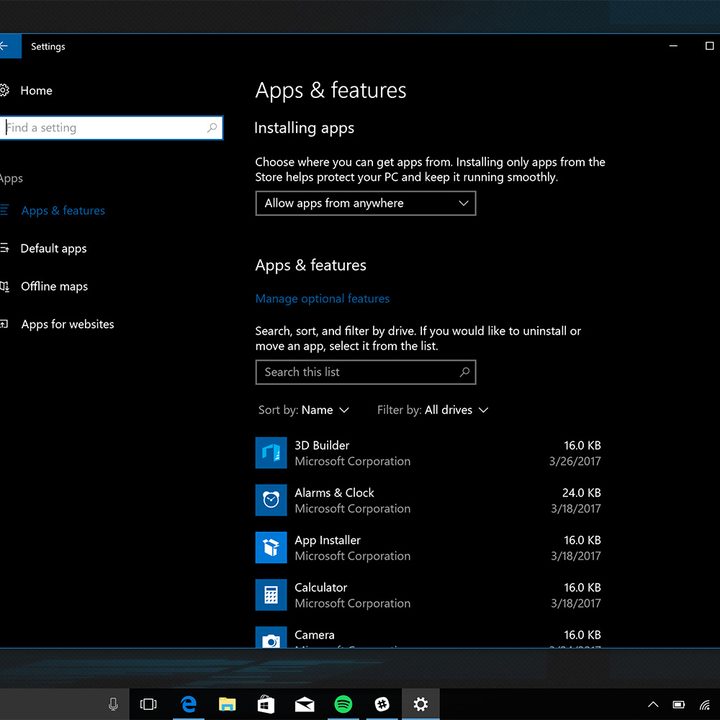
Task: Open Microsoft Store from taskbar
Action: (265, 704)
